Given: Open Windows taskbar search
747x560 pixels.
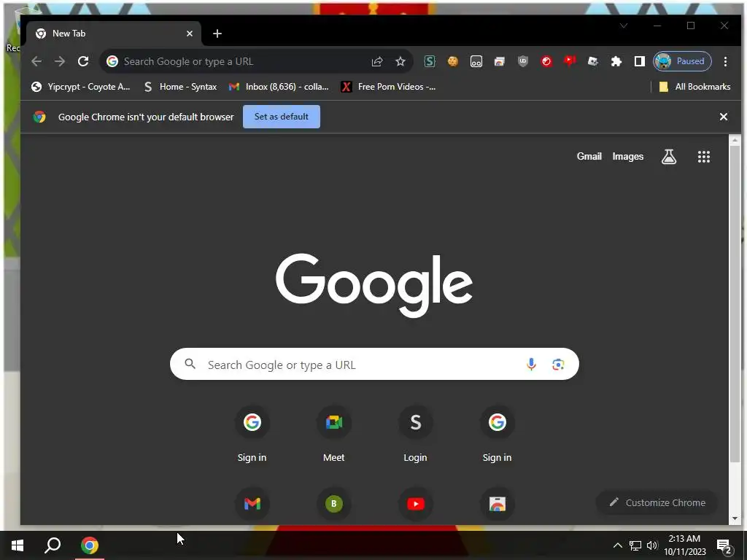Looking at the screenshot, I should [x=53, y=545].
